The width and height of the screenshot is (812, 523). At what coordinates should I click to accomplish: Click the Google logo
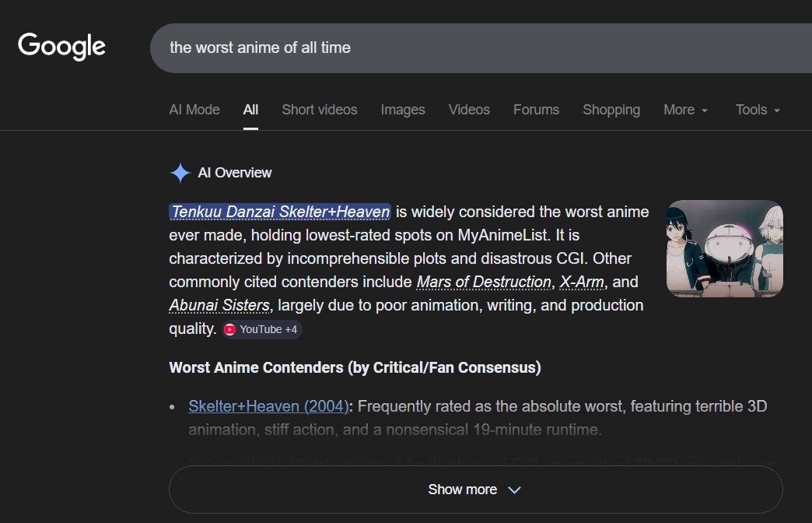click(61, 47)
